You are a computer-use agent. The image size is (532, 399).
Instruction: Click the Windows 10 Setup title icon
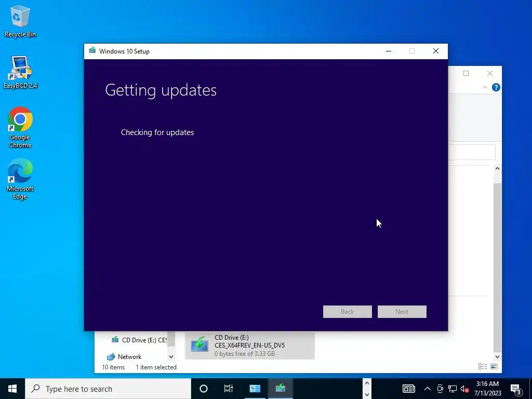pos(92,51)
